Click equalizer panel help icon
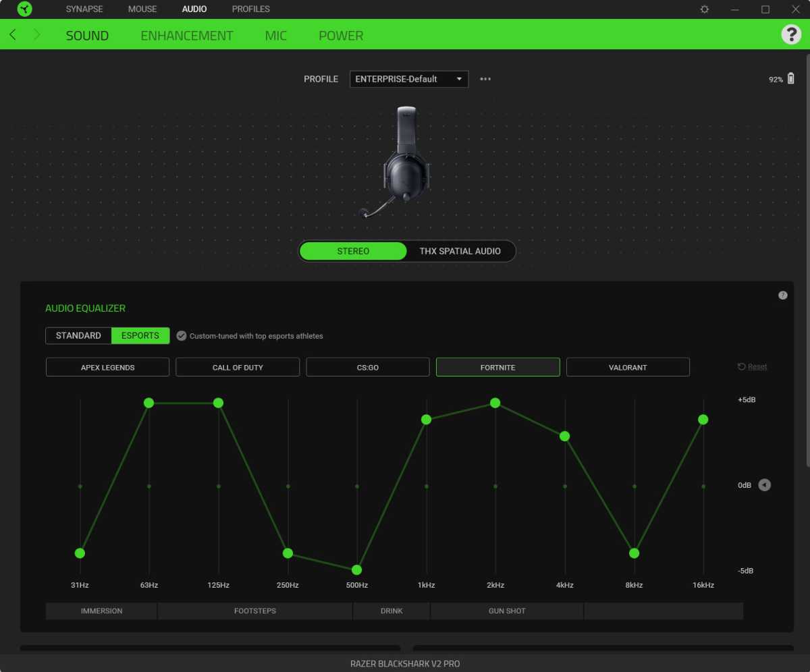The width and height of the screenshot is (810, 672). (x=783, y=295)
